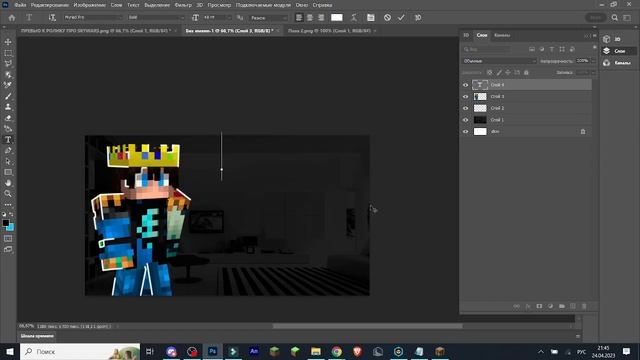Open the font style dropdown

(156, 18)
